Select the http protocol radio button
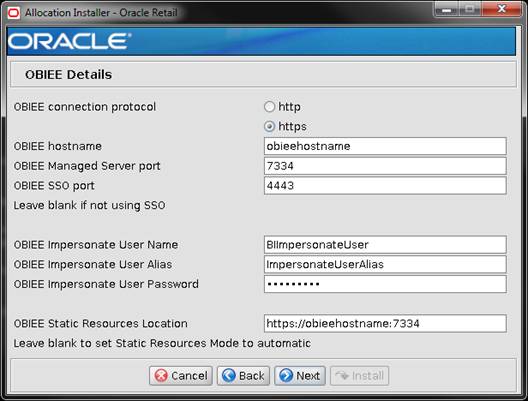 pos(269,107)
